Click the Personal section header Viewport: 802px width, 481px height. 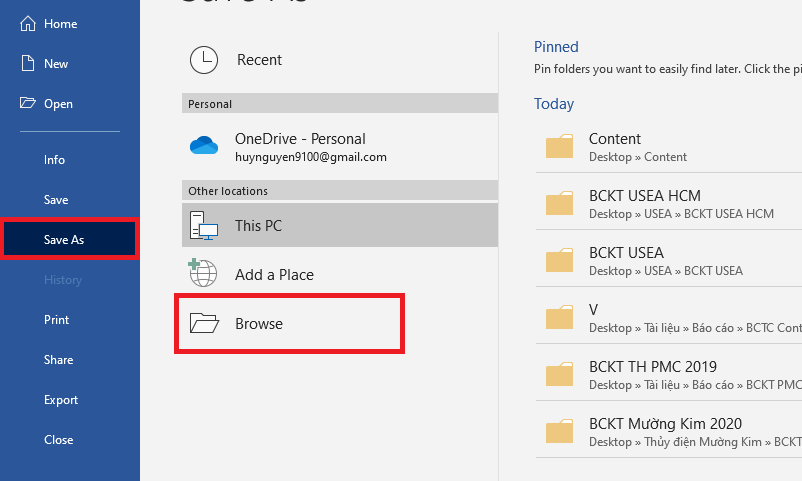coord(340,103)
